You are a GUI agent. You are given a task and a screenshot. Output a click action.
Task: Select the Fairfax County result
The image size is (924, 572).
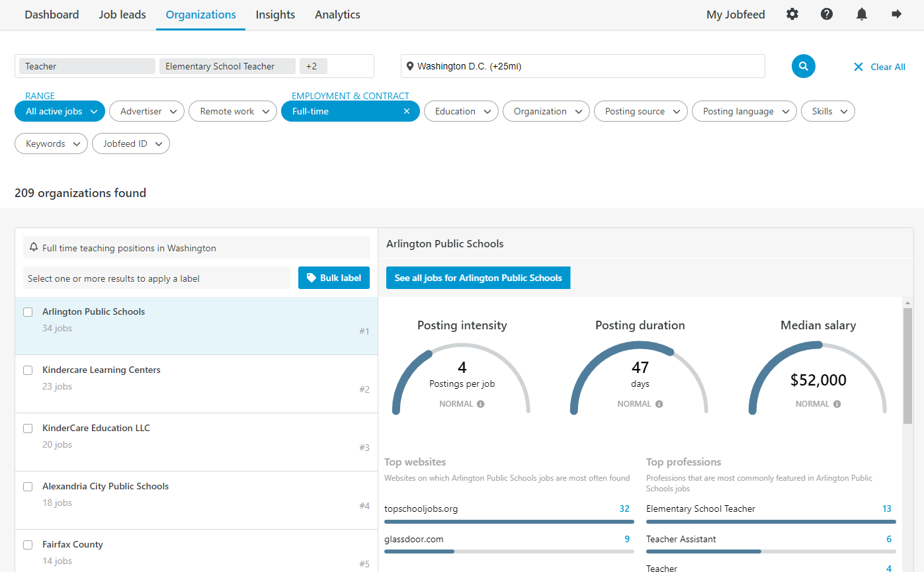pyautogui.click(x=196, y=552)
